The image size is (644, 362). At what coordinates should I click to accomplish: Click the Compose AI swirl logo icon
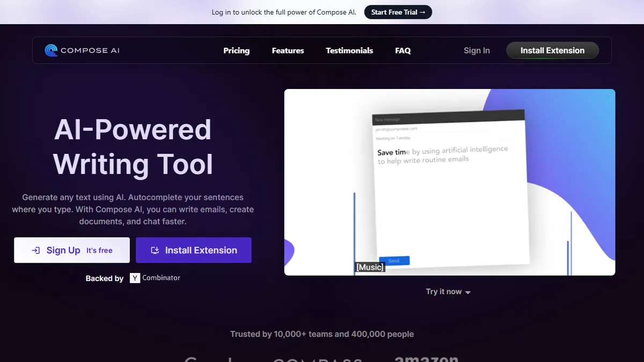(51, 50)
